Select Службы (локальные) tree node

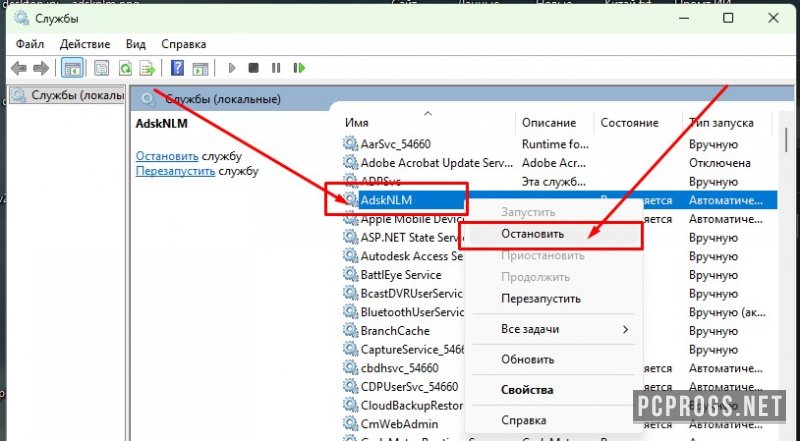(68, 95)
